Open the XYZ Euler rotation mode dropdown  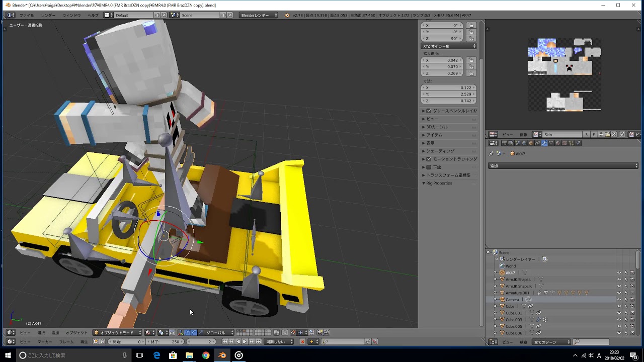coord(448,46)
